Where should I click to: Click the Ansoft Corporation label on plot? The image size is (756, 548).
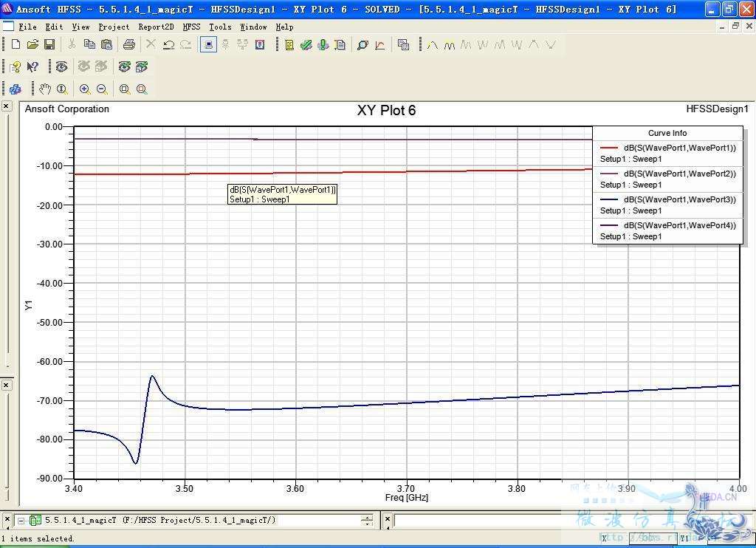click(67, 109)
